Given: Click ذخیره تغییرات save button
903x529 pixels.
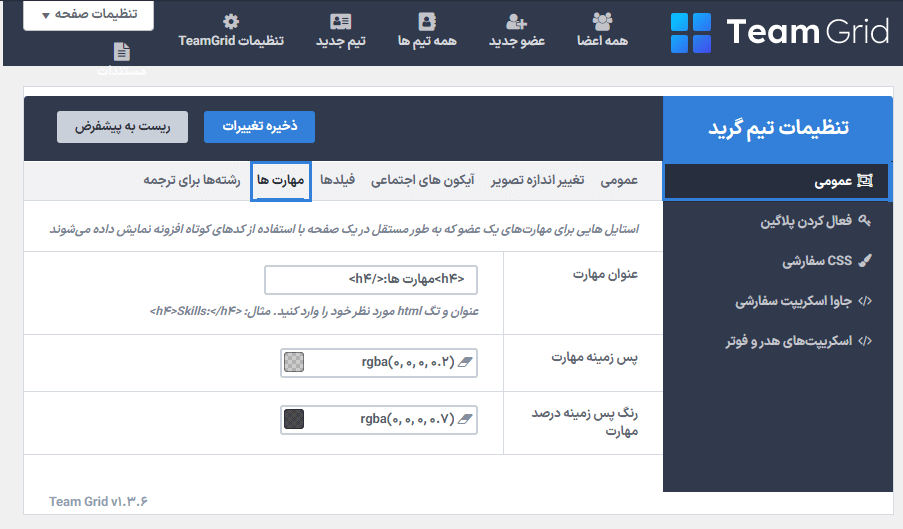Looking at the screenshot, I should (259, 127).
